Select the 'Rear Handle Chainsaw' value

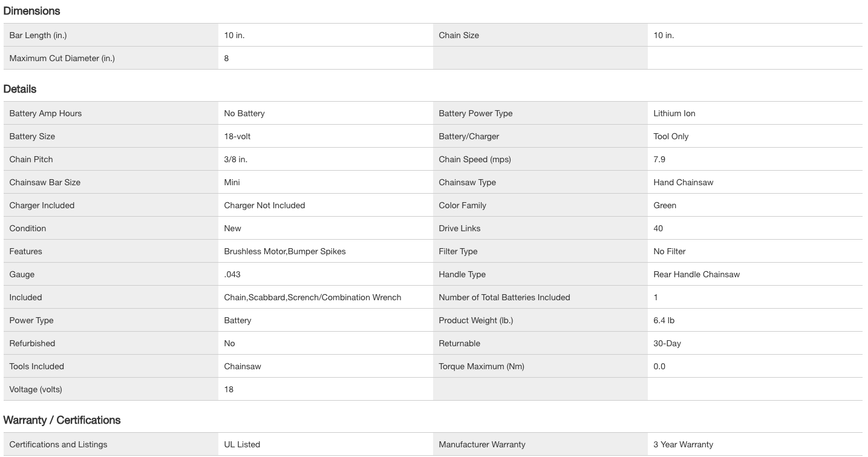coord(696,274)
